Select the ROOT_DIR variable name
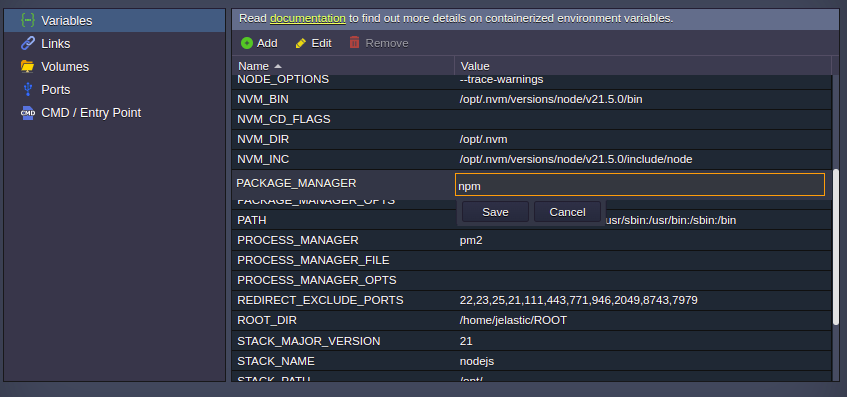The image size is (847, 397). pos(267,320)
